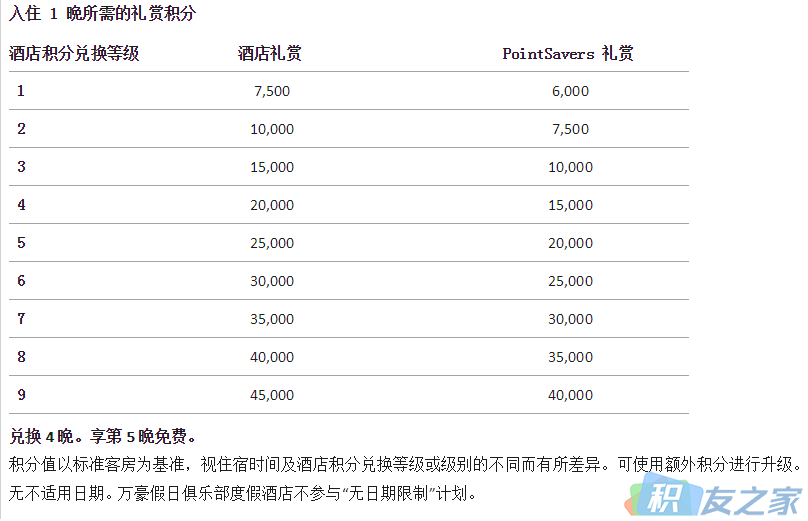Select level "5" in the category column
The height and width of the screenshot is (521, 808).
point(21,243)
